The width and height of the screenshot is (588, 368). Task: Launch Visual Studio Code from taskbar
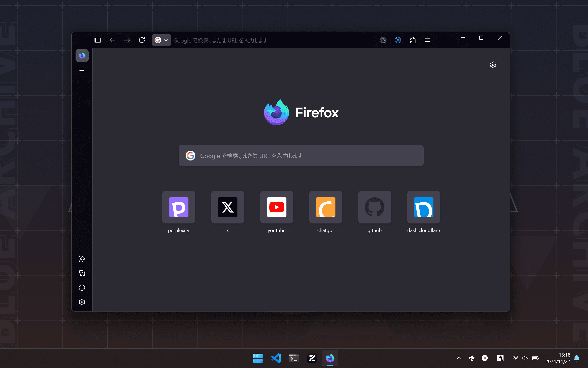(x=276, y=358)
